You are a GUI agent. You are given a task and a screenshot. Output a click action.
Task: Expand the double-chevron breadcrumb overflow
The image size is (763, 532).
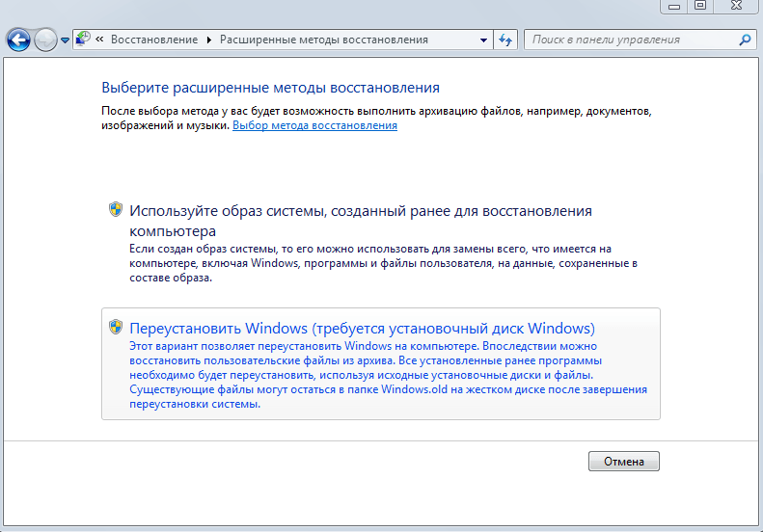pyautogui.click(x=99, y=40)
